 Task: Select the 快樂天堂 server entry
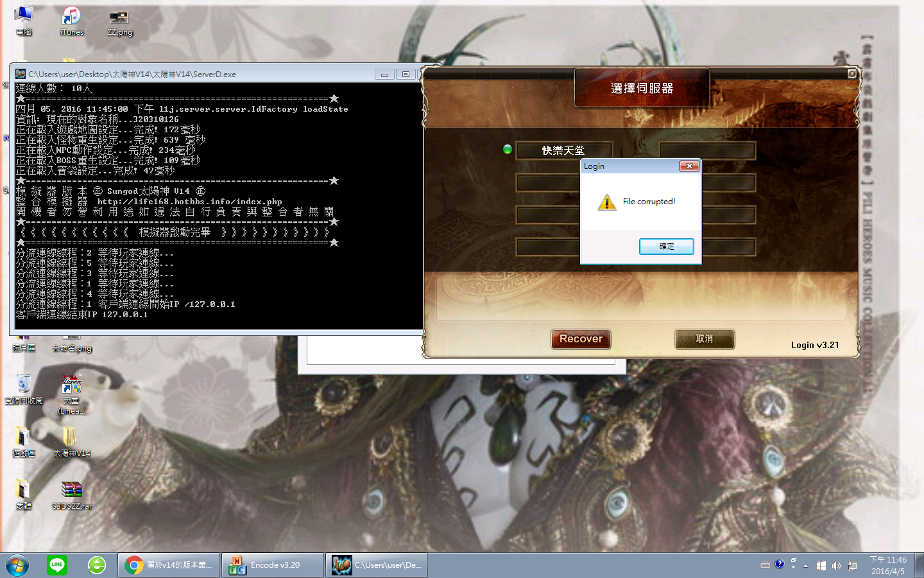pyautogui.click(x=563, y=150)
